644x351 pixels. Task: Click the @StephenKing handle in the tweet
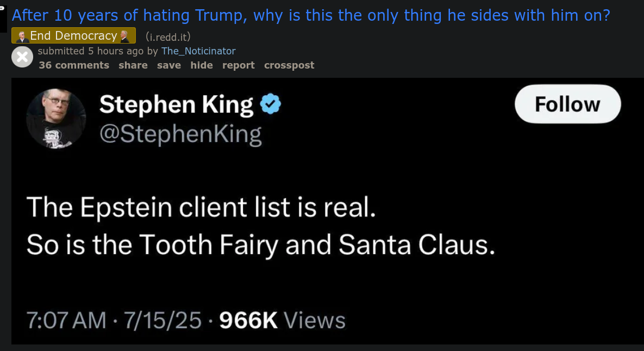click(x=179, y=134)
